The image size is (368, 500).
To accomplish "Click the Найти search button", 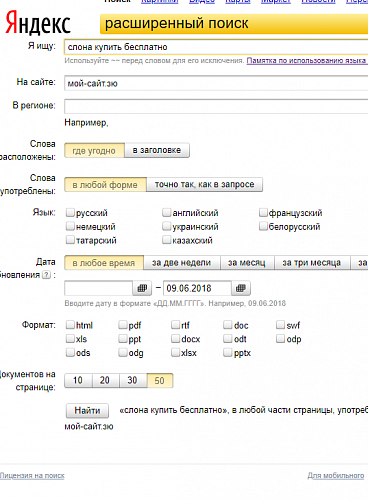I will pos(87,411).
